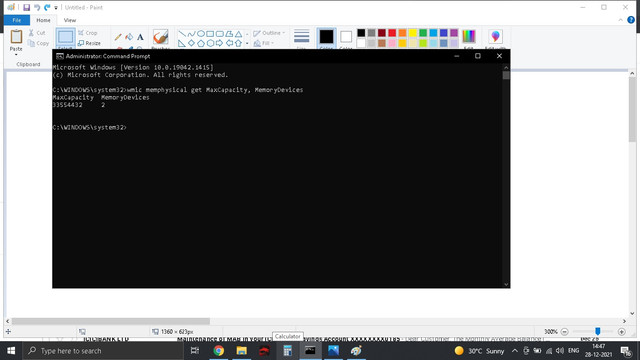This screenshot has width=640, height=360.
Task: Click the Resize button
Action: coord(89,43)
